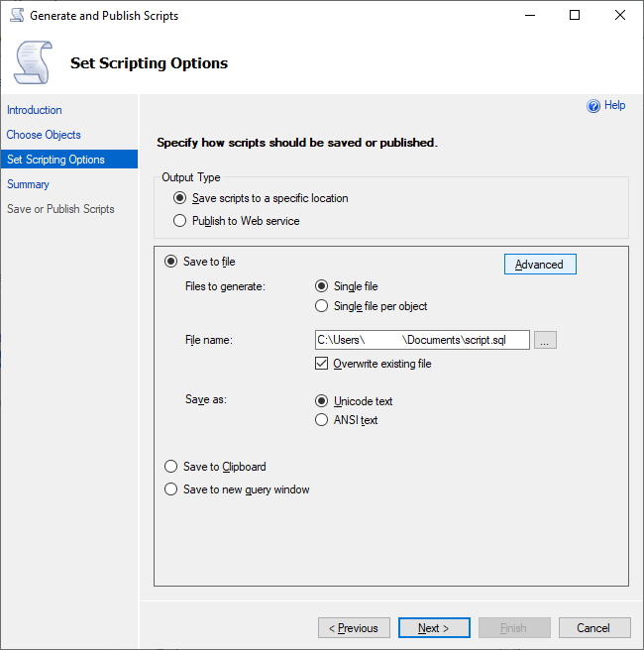Screen dimensions: 644x650
Task: Jump to the Summary step
Action: pos(28,184)
